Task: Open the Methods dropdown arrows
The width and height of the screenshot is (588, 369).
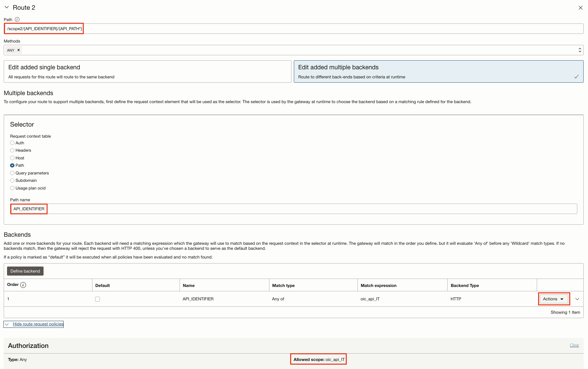Action: click(580, 50)
